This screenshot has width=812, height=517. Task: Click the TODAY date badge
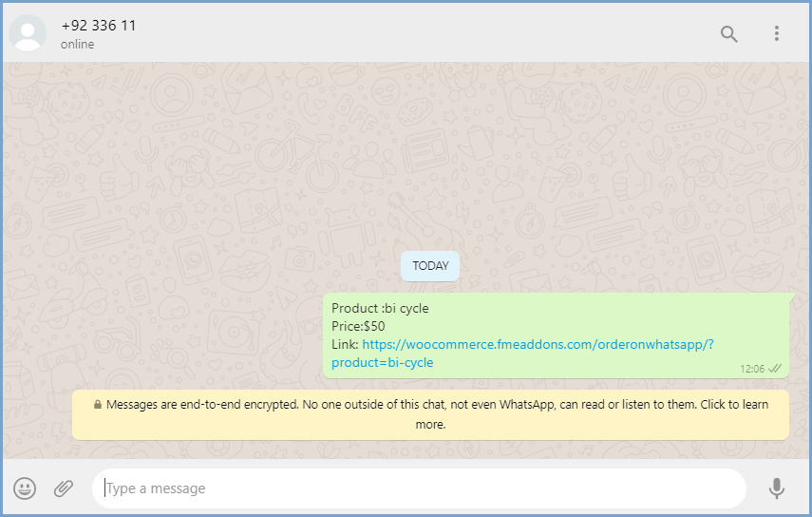tap(430, 266)
